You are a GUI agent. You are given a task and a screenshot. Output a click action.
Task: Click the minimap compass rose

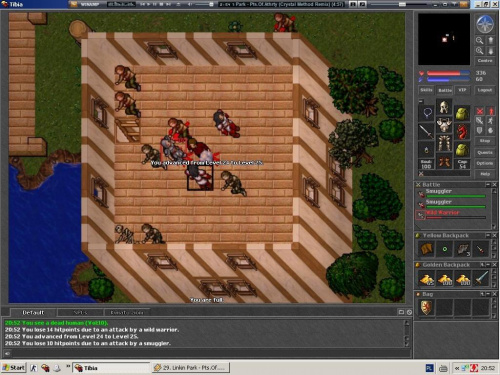(485, 24)
